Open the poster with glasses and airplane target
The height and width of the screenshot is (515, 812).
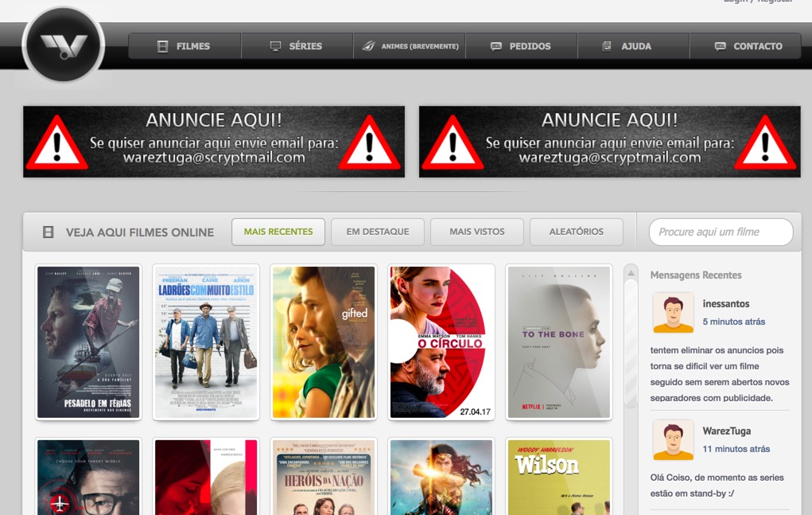(88, 477)
